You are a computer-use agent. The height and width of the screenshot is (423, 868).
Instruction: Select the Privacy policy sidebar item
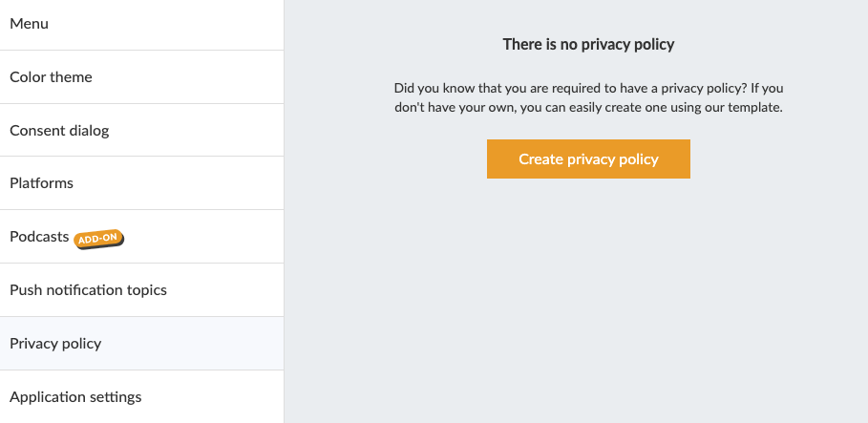click(x=55, y=344)
